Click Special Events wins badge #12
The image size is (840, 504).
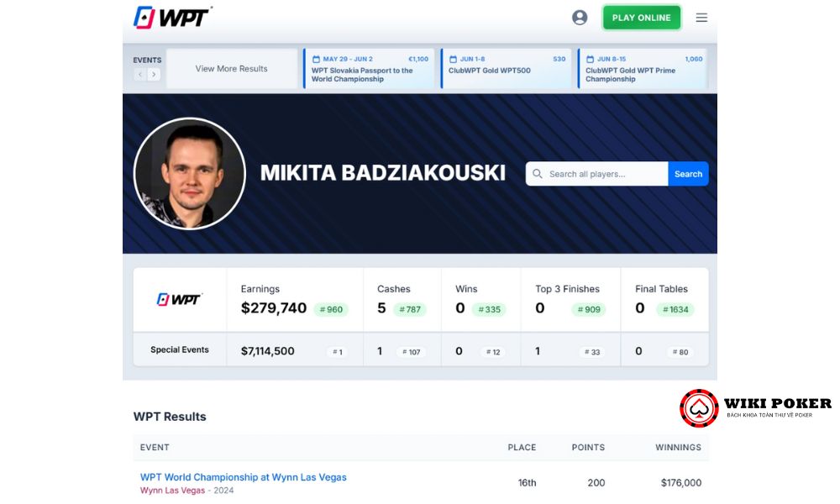coord(493,352)
